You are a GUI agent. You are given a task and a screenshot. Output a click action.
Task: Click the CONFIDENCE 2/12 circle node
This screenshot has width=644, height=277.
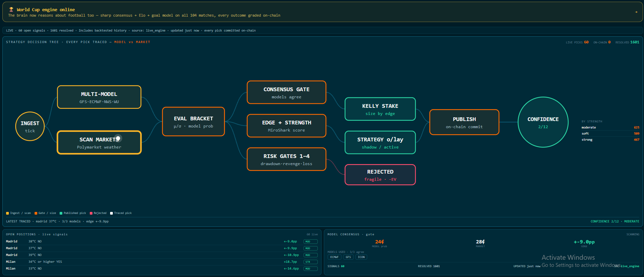coord(543,122)
